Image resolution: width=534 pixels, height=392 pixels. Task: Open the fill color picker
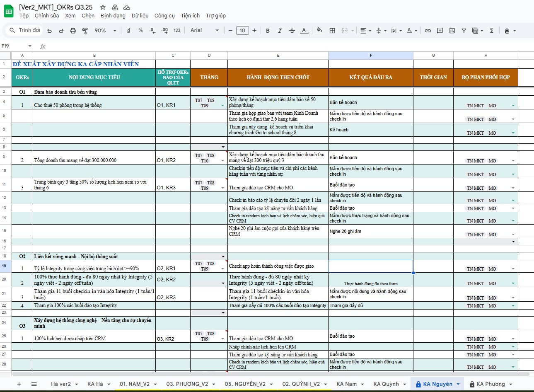point(319,30)
